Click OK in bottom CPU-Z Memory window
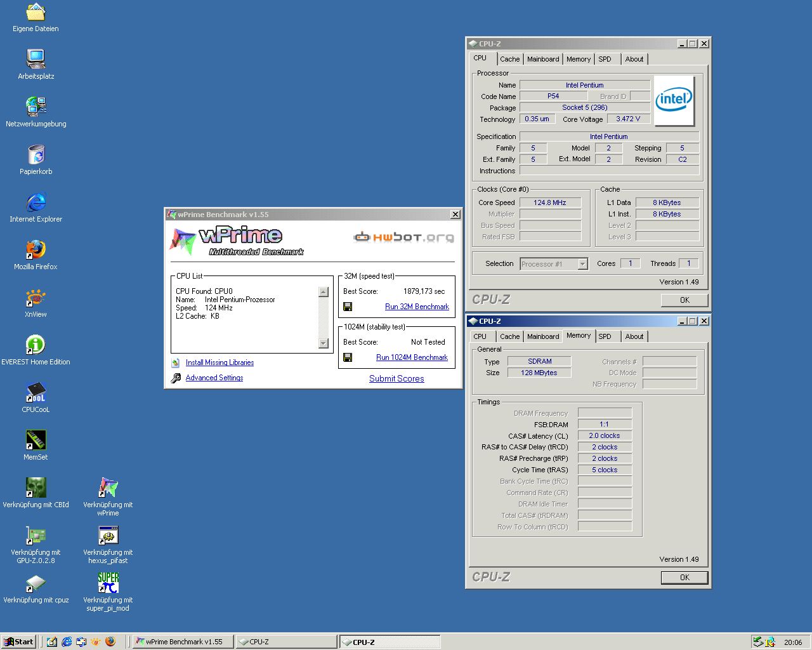Viewport: 812px width, 650px height. (684, 578)
